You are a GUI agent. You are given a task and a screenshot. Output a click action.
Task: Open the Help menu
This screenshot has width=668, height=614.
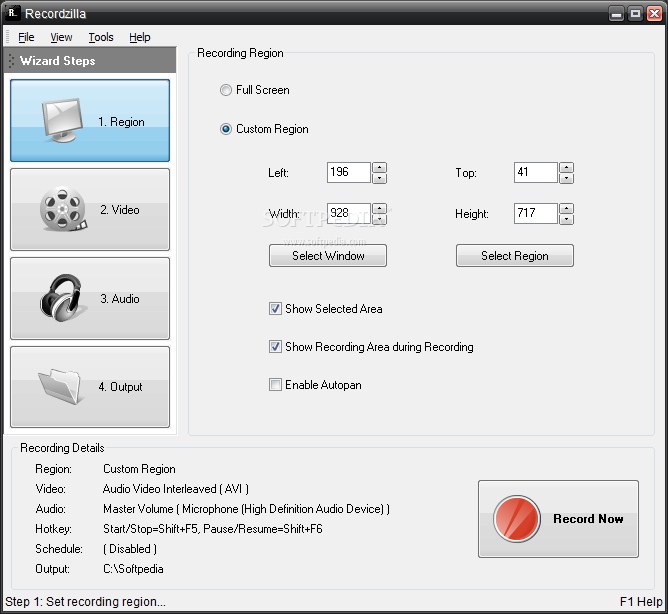click(140, 37)
